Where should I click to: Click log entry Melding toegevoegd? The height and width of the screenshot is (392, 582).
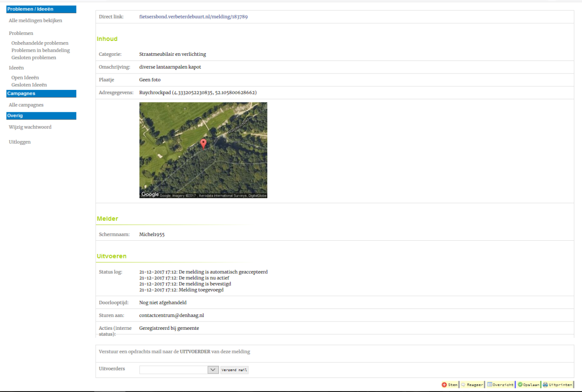point(201,290)
